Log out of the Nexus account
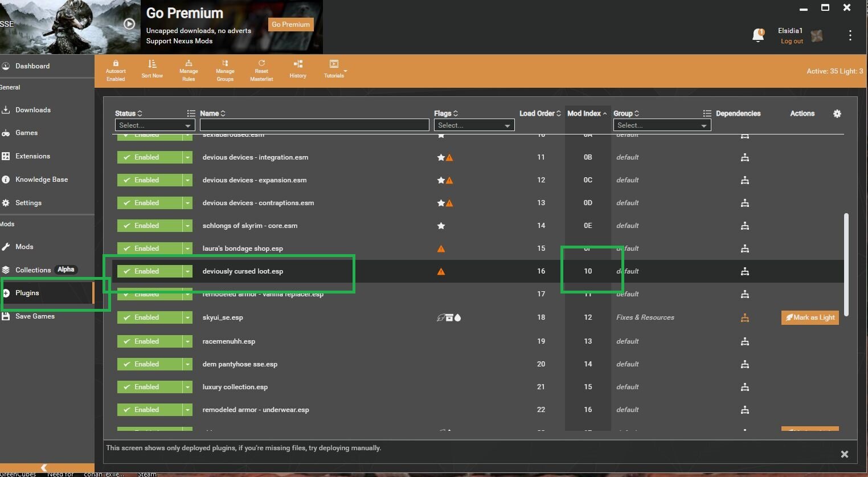 click(x=792, y=42)
